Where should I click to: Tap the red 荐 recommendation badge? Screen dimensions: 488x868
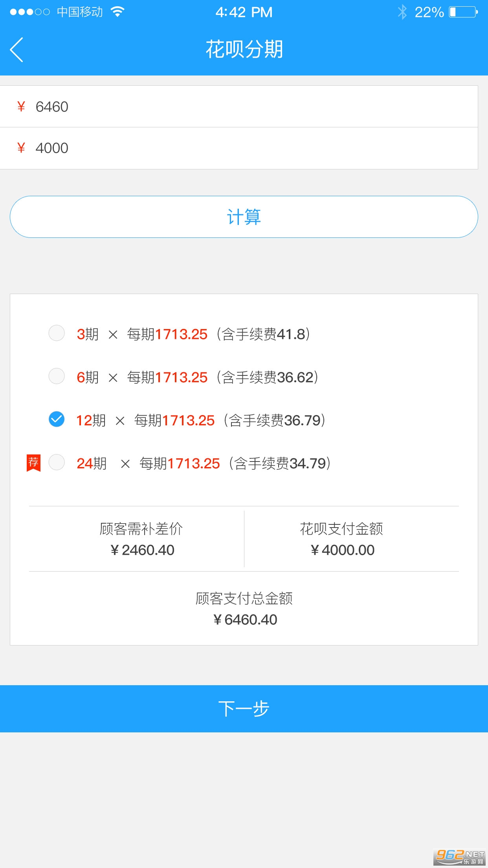point(33,463)
